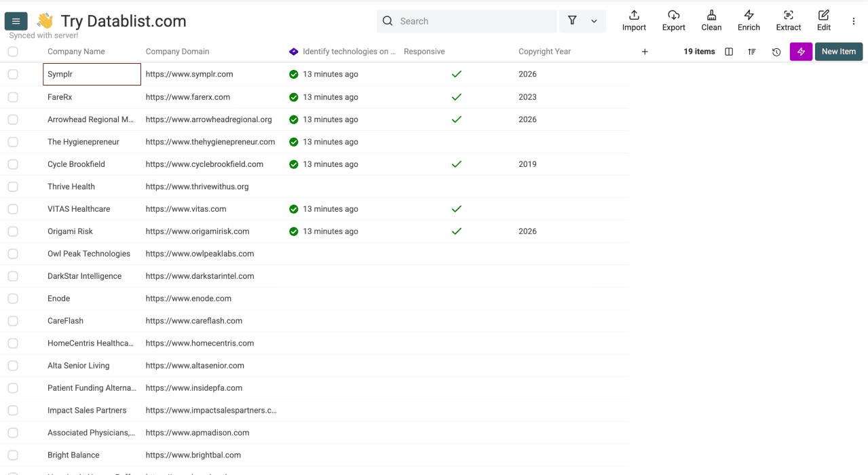Open the Import tool
Viewport: 868px width, 475px height.
pyautogui.click(x=633, y=20)
